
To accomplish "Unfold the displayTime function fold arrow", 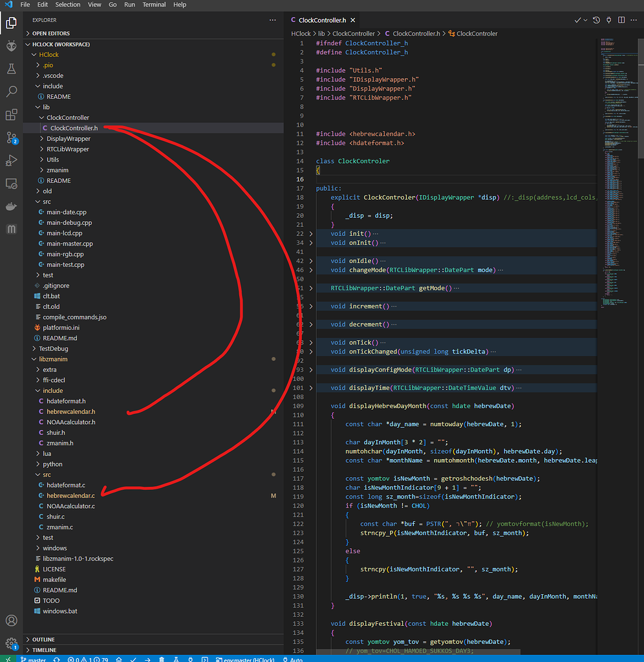I will click(311, 388).
